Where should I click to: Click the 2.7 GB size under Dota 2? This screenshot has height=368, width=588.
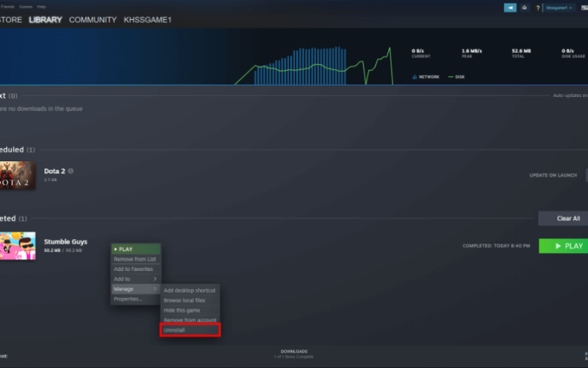[x=50, y=180]
